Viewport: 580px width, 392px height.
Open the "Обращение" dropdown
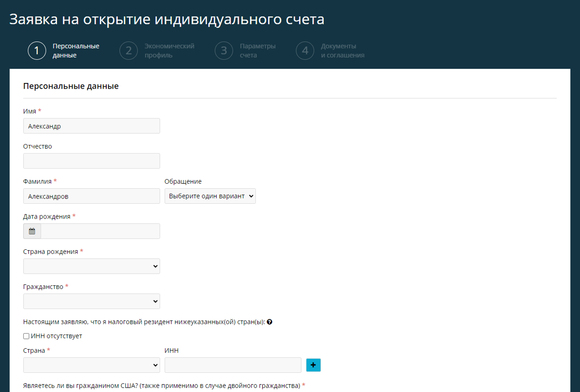click(x=210, y=196)
